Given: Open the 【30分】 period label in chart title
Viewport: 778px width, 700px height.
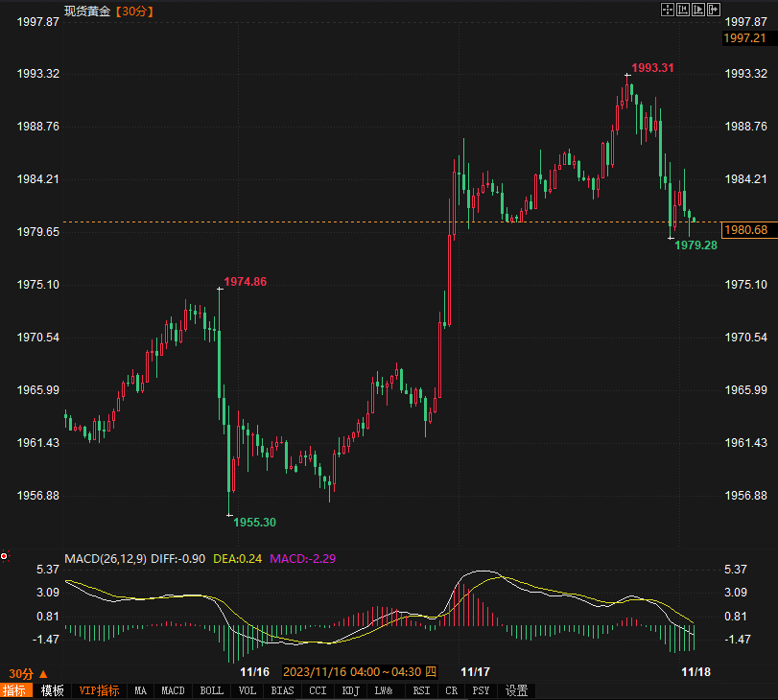Looking at the screenshot, I should click(x=133, y=12).
